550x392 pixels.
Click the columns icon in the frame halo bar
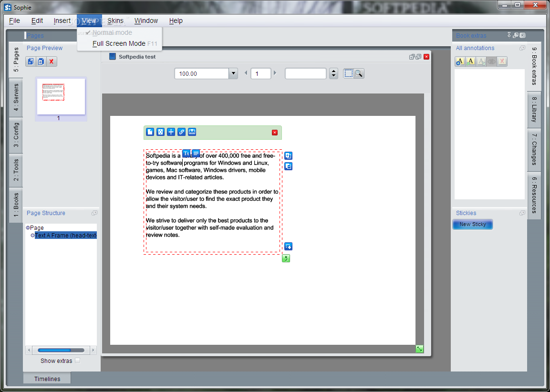[x=192, y=132]
